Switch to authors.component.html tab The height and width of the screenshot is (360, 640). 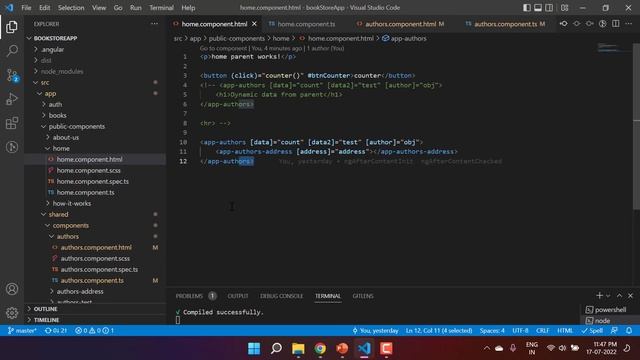(x=401, y=24)
